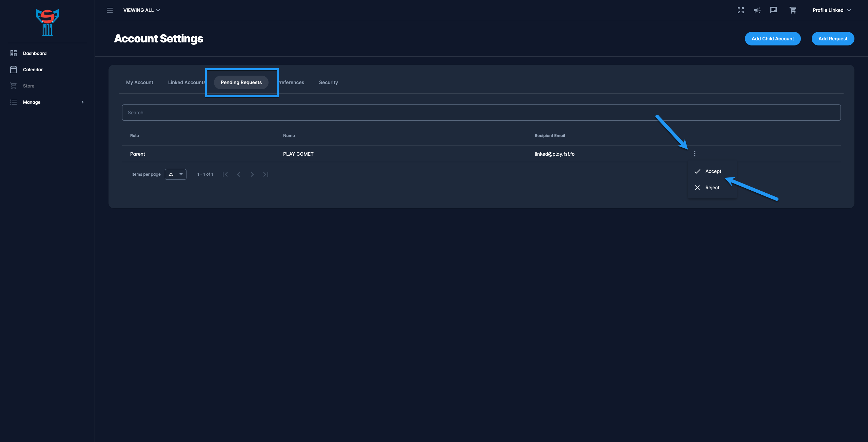The height and width of the screenshot is (442, 868).
Task: Open the items per page dropdown
Action: pos(175,174)
